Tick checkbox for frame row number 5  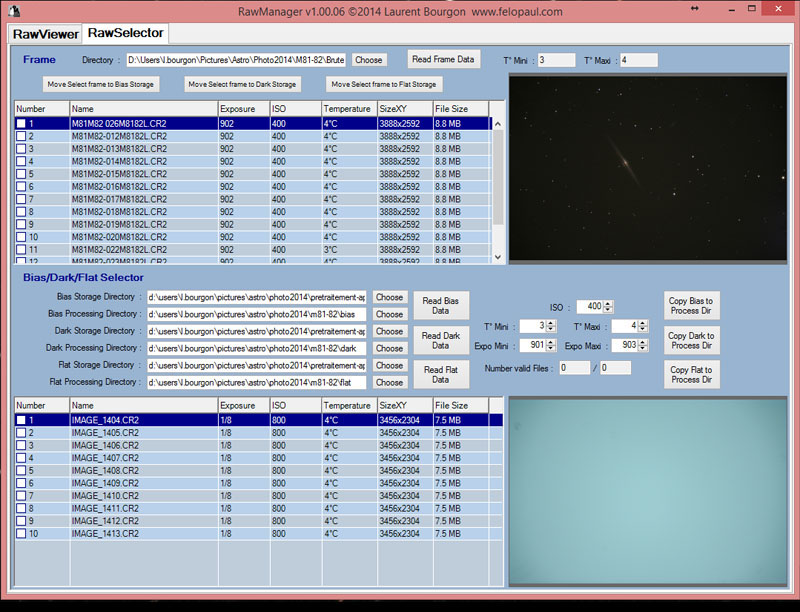(21, 174)
